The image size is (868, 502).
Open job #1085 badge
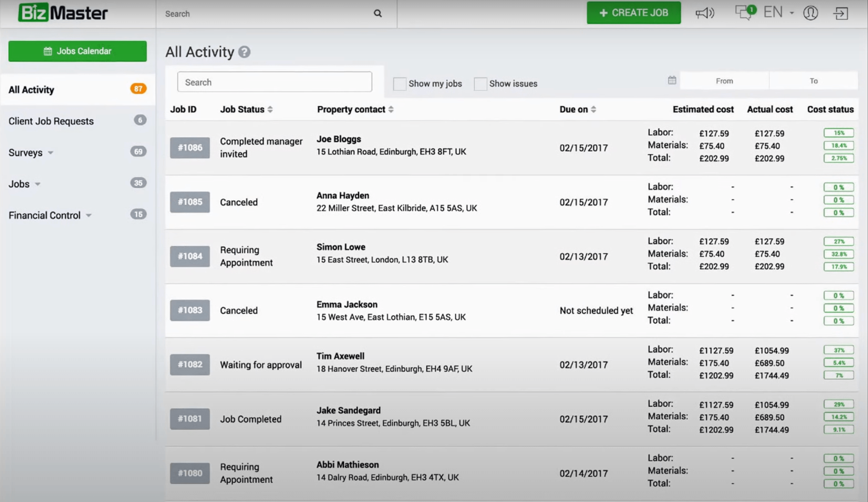click(x=190, y=202)
